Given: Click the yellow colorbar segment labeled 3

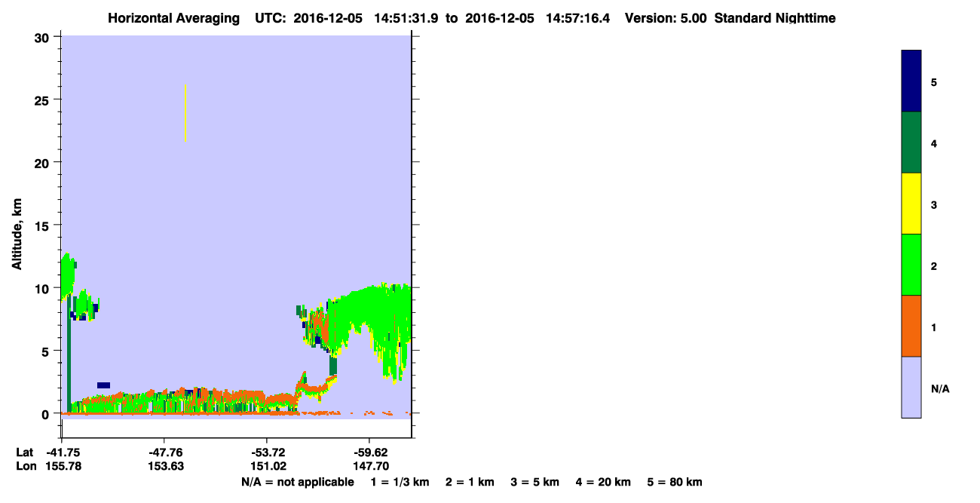Looking at the screenshot, I should click(911, 204).
